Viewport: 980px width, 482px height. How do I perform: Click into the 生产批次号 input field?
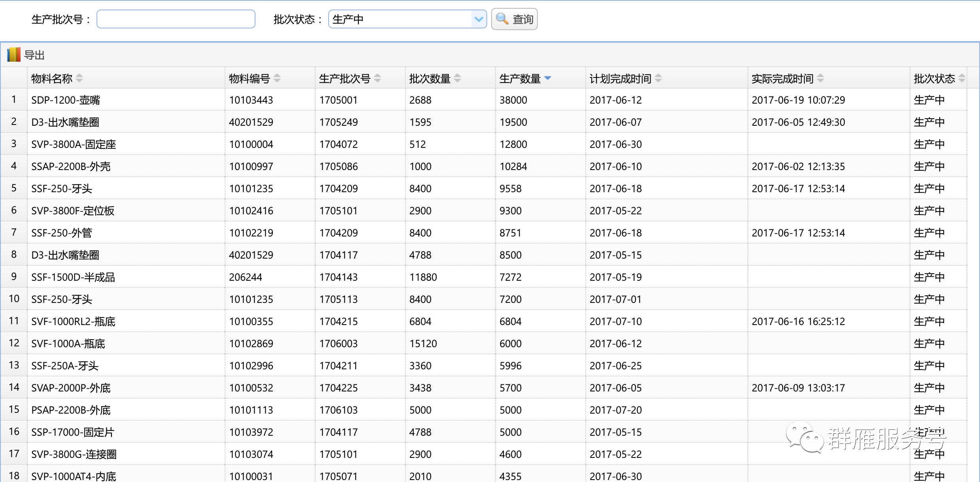176,19
